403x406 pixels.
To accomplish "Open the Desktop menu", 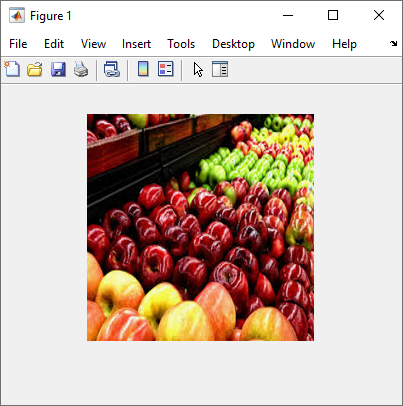I will pos(233,44).
